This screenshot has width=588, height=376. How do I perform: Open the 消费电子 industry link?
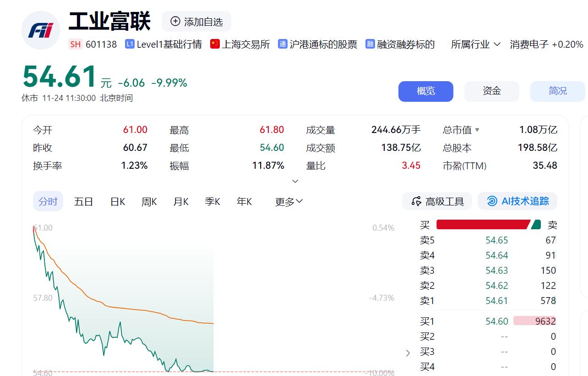(529, 44)
